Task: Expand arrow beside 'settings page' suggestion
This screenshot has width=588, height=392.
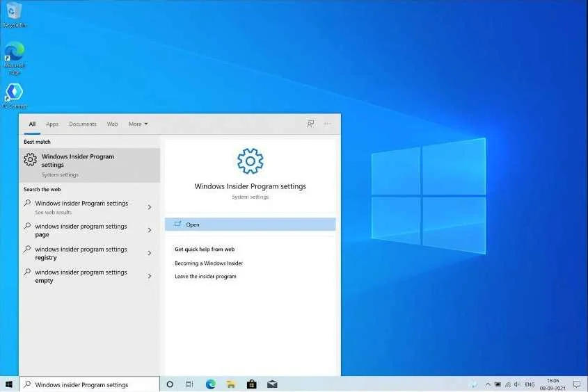Action: tap(149, 230)
